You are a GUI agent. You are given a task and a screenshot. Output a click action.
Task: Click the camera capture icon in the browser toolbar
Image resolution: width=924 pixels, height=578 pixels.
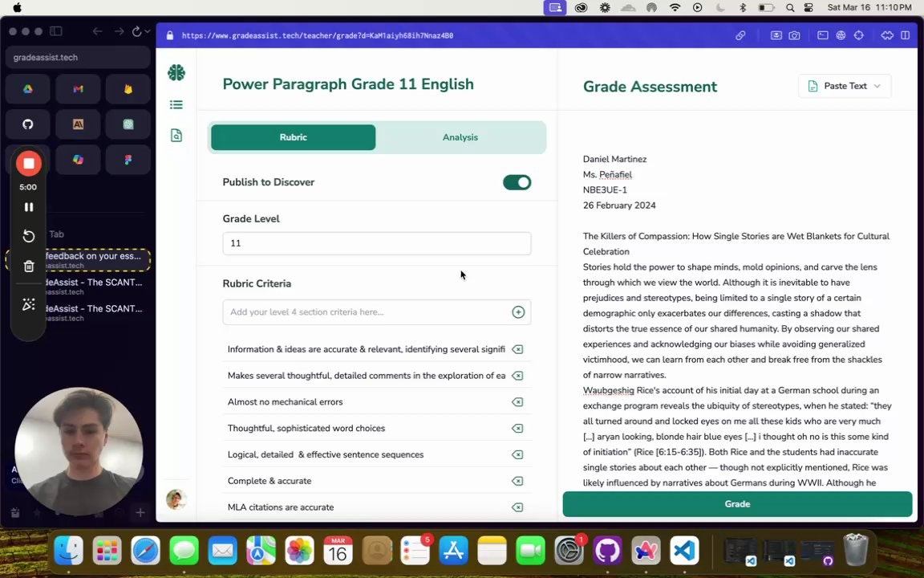coord(794,35)
